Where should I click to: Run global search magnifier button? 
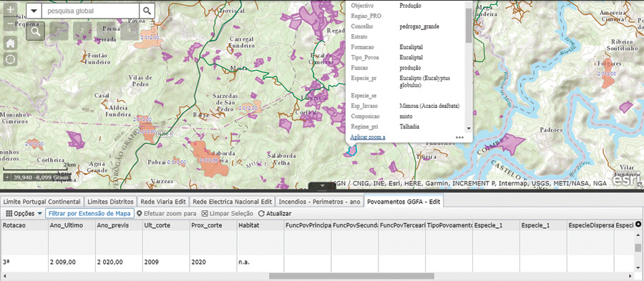click(x=147, y=11)
